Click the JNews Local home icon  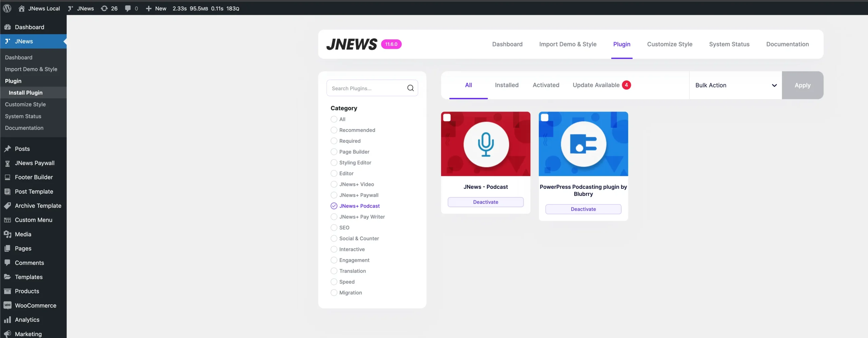[x=21, y=8]
